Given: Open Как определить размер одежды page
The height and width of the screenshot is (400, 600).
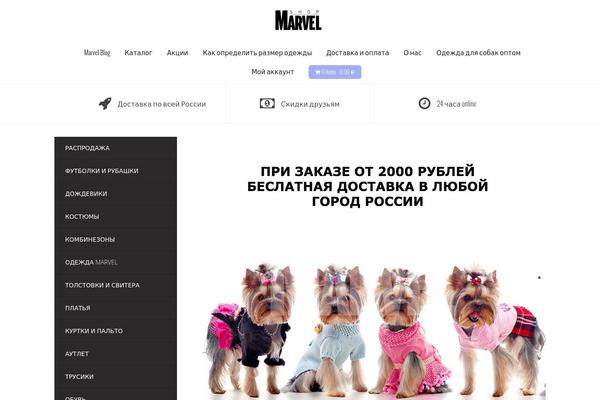Looking at the screenshot, I should point(257,53).
